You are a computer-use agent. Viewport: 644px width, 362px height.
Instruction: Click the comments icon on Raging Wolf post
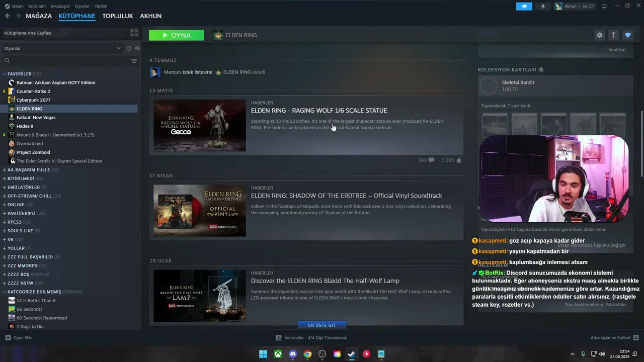[x=431, y=160]
